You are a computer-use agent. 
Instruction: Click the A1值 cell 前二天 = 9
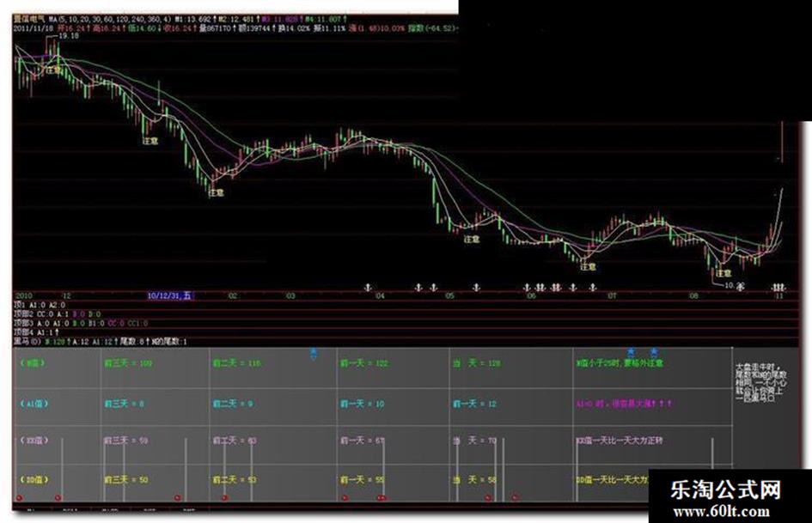[x=233, y=404]
